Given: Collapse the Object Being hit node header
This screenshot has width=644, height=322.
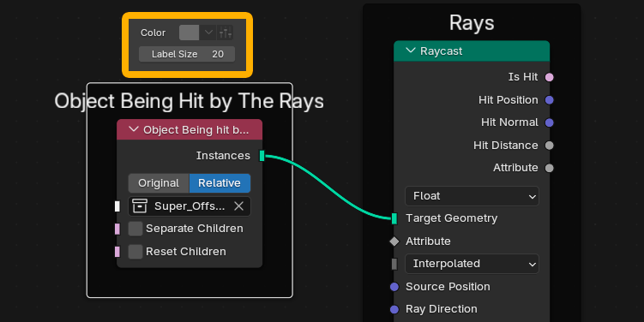Looking at the screenshot, I should point(134,129).
